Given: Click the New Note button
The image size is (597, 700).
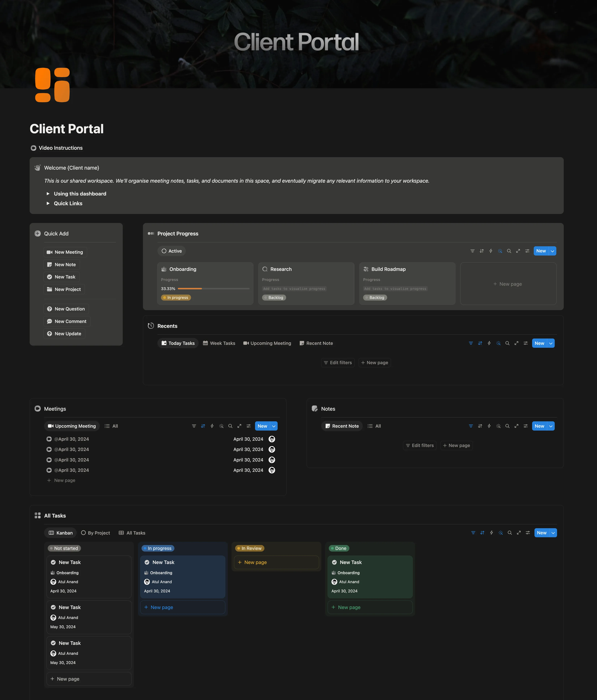Looking at the screenshot, I should click(61, 265).
